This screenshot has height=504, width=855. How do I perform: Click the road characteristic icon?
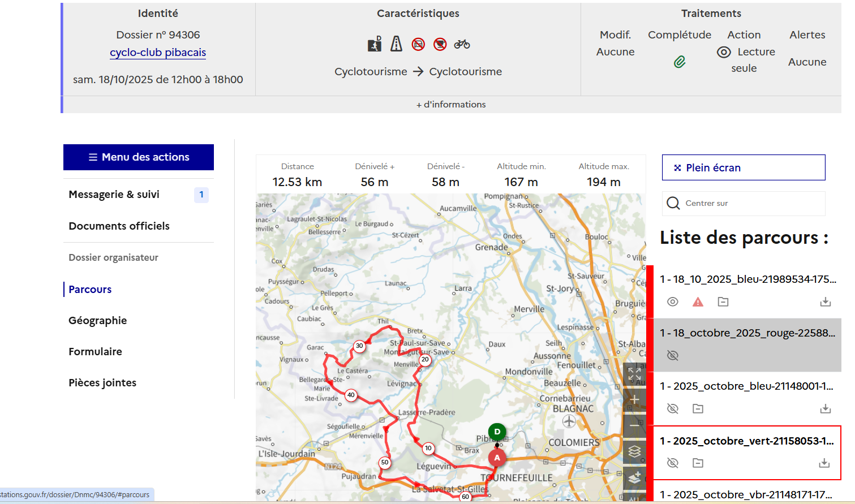coord(396,44)
